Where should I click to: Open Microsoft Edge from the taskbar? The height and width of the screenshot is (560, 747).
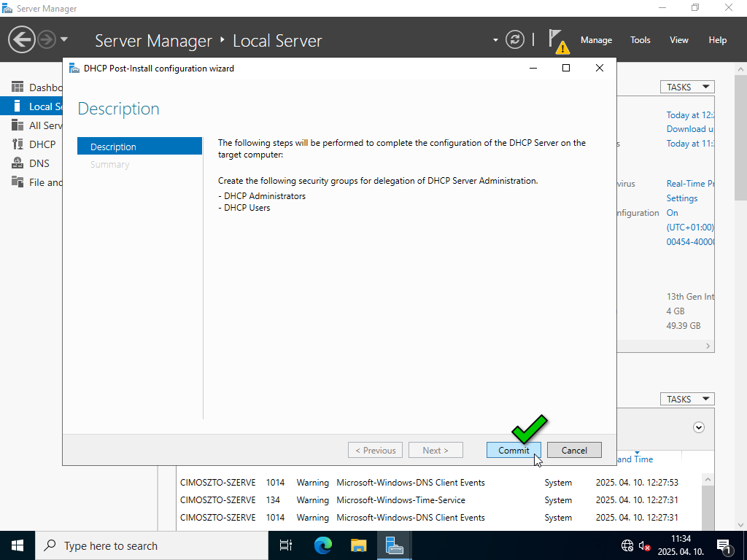click(x=322, y=545)
